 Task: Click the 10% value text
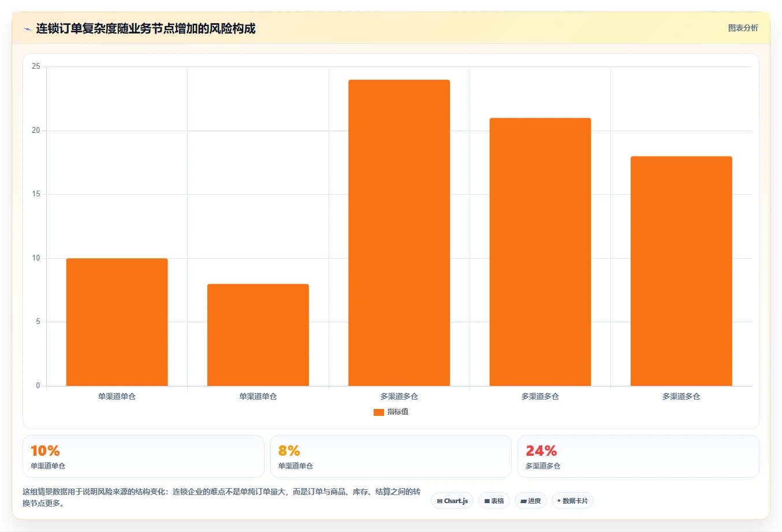pyautogui.click(x=45, y=451)
